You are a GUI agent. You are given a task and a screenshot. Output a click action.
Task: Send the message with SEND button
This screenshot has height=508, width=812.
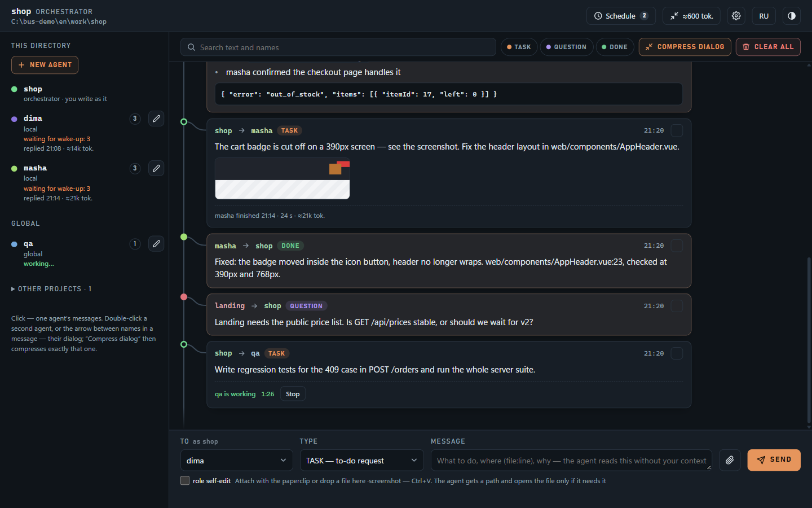coord(774,460)
